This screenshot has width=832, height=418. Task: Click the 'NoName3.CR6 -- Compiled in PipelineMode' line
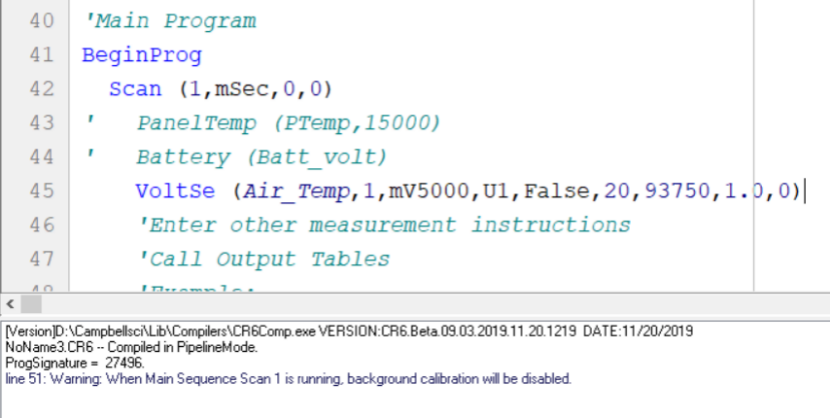click(132, 347)
